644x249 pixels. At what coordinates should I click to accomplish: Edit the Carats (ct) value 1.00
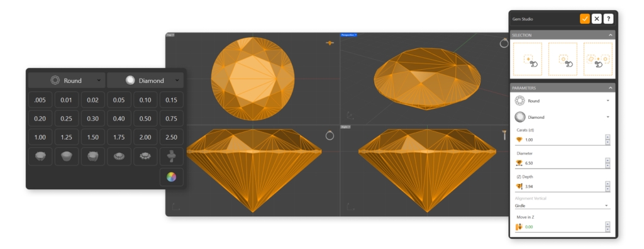pyautogui.click(x=563, y=140)
